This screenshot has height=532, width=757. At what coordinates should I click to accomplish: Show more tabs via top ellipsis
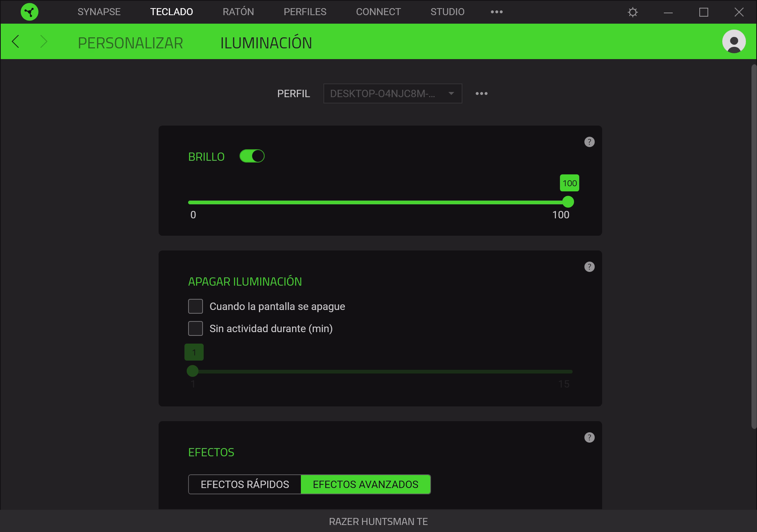[496, 12]
